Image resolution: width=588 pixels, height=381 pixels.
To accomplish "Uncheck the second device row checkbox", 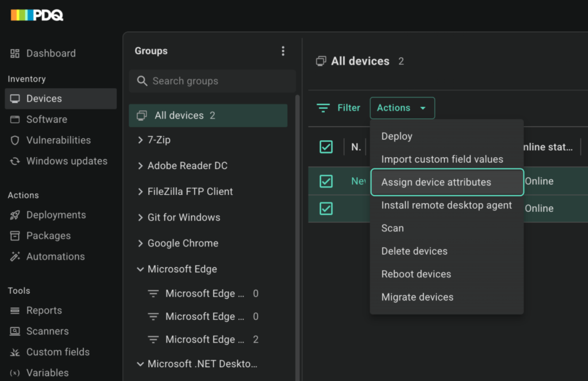I will (326, 208).
